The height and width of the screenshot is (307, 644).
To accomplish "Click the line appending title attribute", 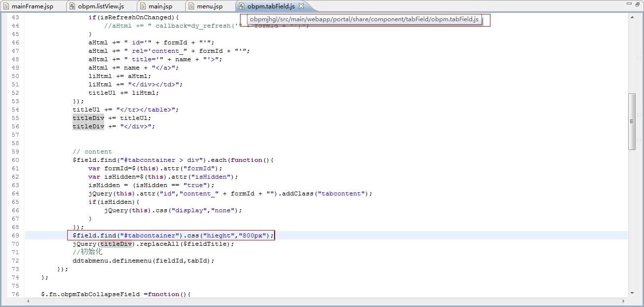I will (156, 59).
